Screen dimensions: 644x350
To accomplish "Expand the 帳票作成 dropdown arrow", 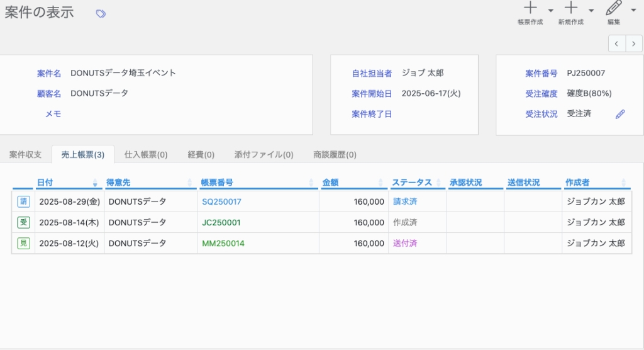I will tap(551, 10).
